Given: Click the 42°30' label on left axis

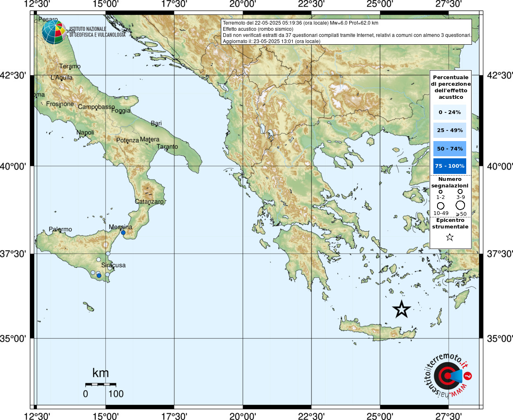Looking at the screenshot, I should tap(13, 75).
